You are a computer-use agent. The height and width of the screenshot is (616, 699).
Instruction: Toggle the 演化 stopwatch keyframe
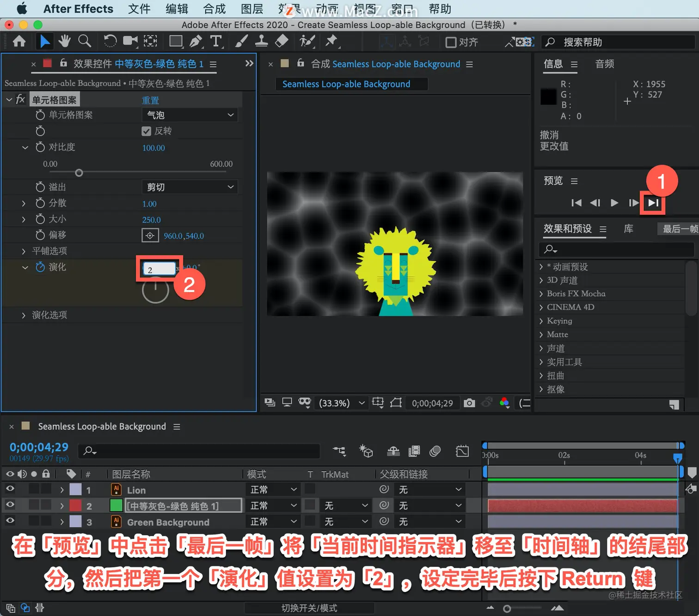(40, 267)
